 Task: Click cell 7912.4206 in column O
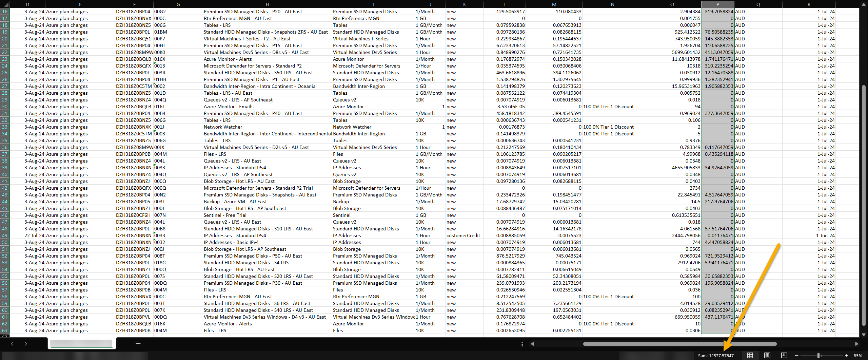click(672, 263)
